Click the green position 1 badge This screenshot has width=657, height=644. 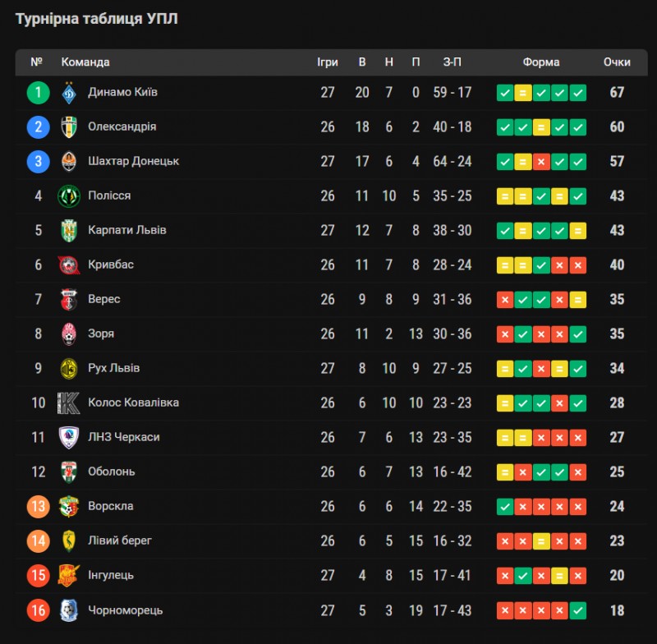pos(38,93)
